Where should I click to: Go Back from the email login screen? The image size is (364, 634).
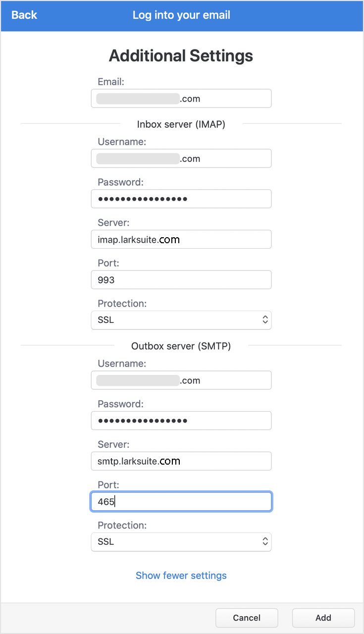click(24, 15)
